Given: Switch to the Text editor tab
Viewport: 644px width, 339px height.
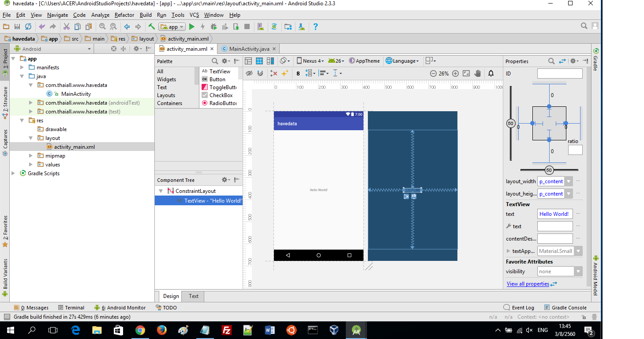Looking at the screenshot, I should tap(194, 296).
